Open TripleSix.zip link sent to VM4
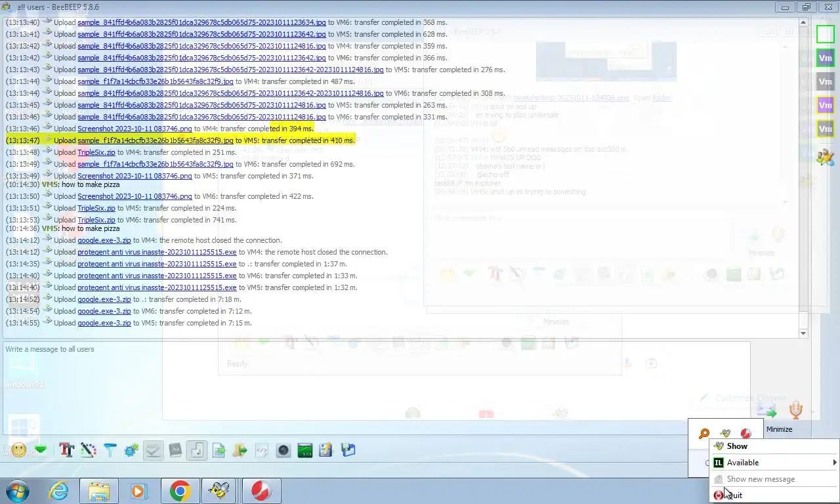The width and height of the screenshot is (840, 504). coord(96,152)
